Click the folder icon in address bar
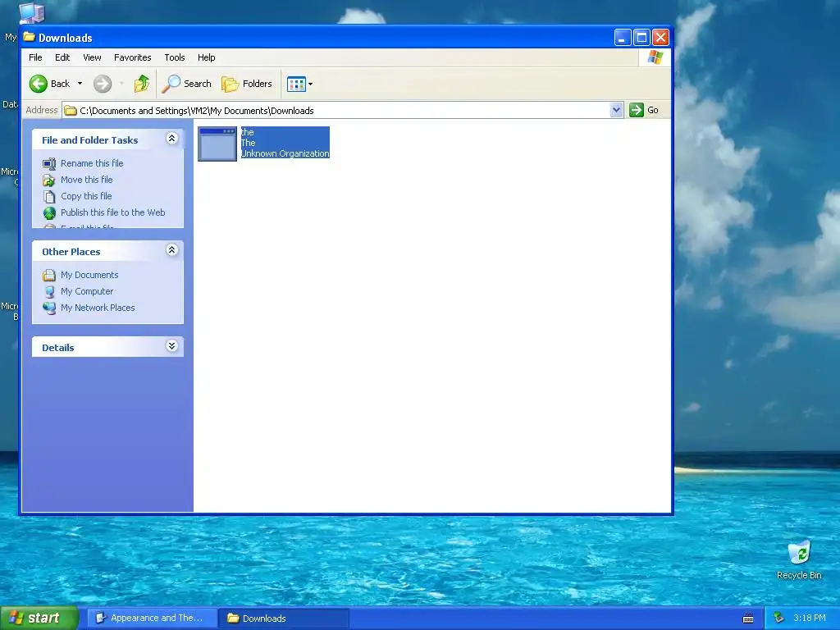Screen dimensions: 840x630 71,111
